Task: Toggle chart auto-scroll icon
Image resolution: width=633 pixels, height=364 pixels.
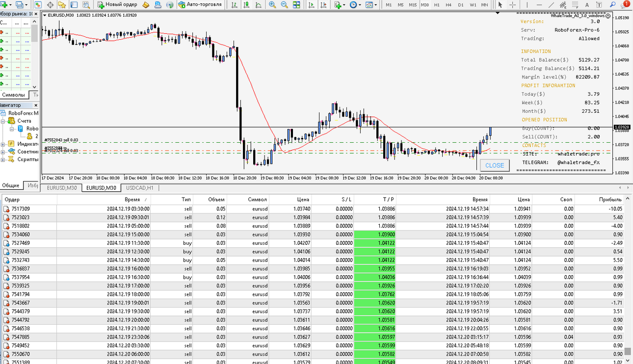Action: pos(311,5)
